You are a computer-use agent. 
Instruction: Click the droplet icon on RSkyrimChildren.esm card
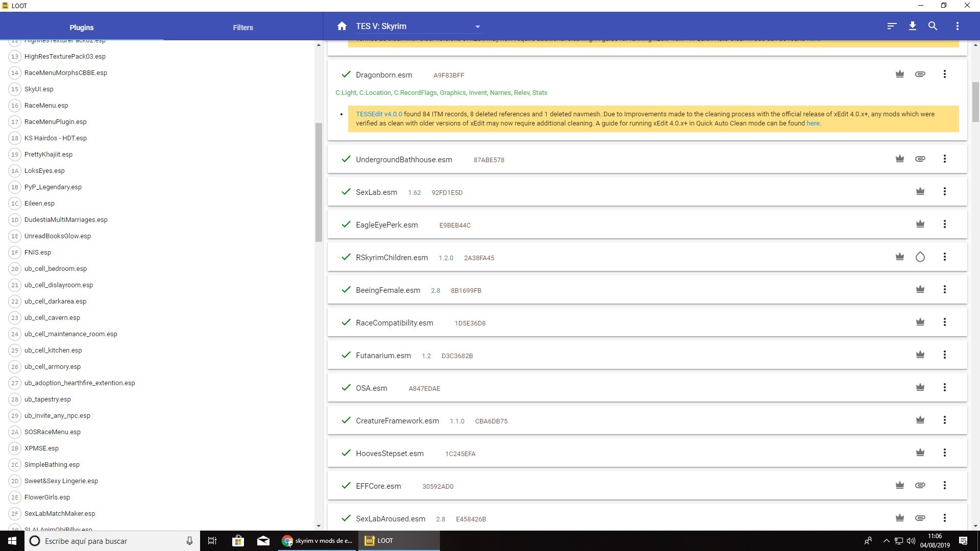[x=920, y=257]
